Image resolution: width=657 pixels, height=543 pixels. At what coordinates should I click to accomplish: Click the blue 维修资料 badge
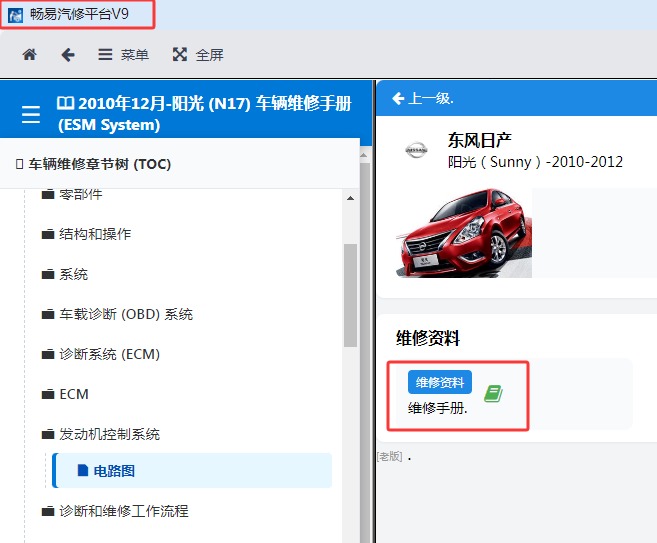click(440, 382)
